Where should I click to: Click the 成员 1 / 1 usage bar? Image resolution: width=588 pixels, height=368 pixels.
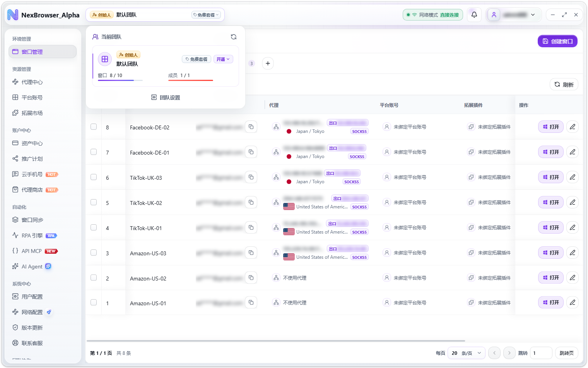coord(191,80)
